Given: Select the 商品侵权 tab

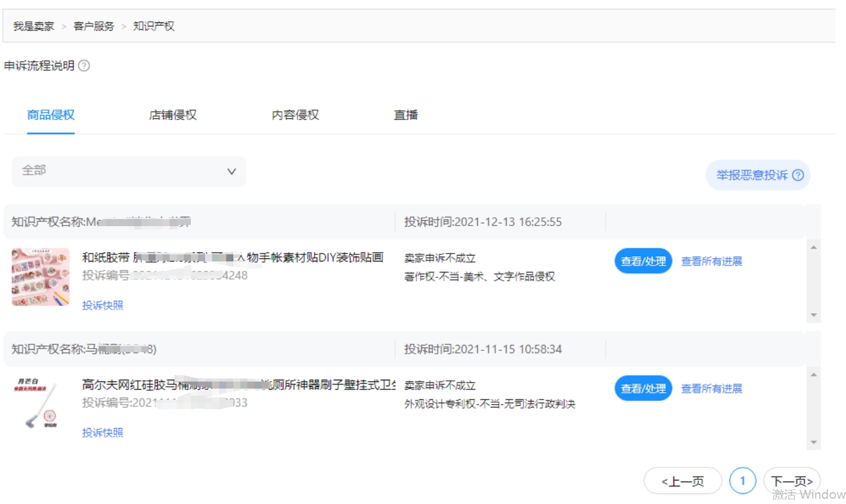Looking at the screenshot, I should coord(51,115).
